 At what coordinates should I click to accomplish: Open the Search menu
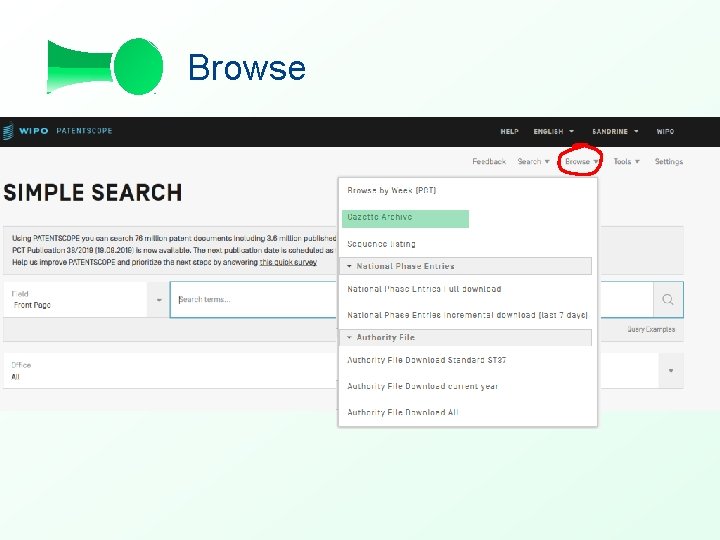click(533, 162)
